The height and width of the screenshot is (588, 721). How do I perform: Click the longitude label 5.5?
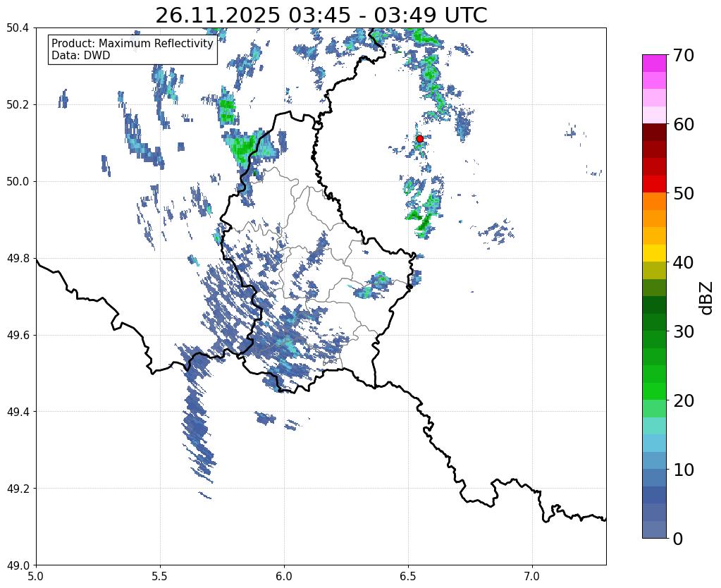coord(160,576)
